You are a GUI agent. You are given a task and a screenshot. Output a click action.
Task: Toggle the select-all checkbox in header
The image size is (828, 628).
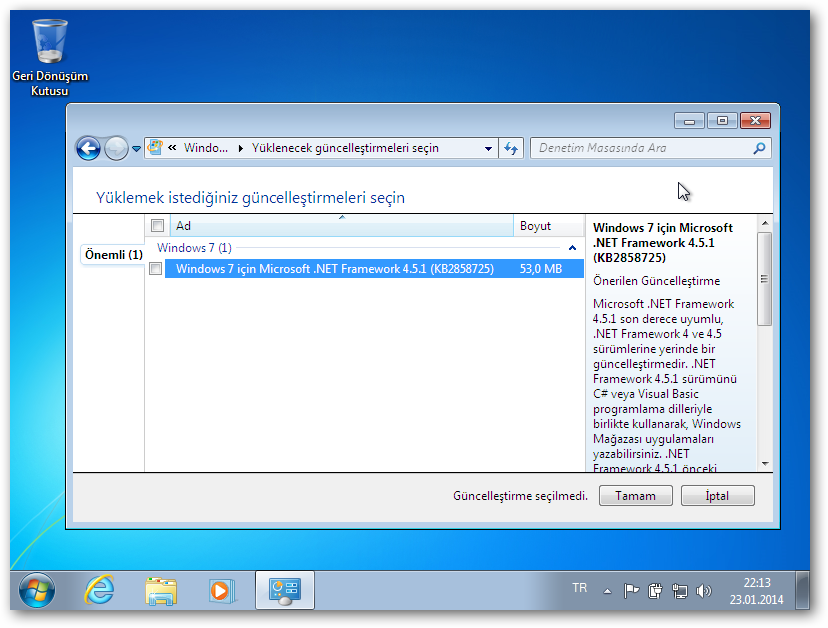pyautogui.click(x=157, y=226)
